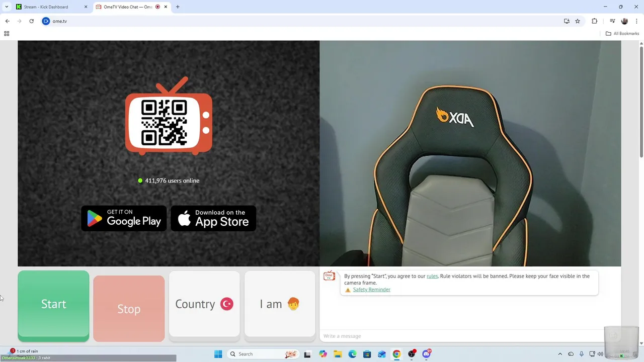Image resolution: width=644 pixels, height=362 pixels.
Task: Click the ome.tv address bar
Action: tap(302, 21)
